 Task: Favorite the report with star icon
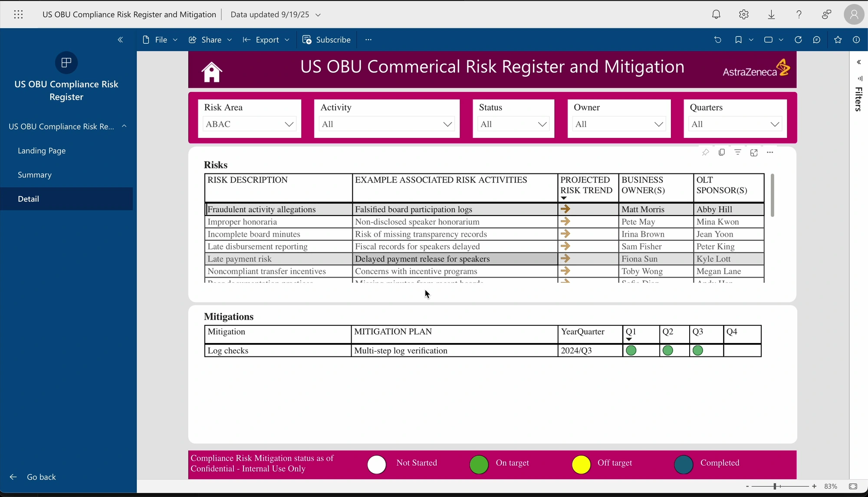(x=838, y=39)
